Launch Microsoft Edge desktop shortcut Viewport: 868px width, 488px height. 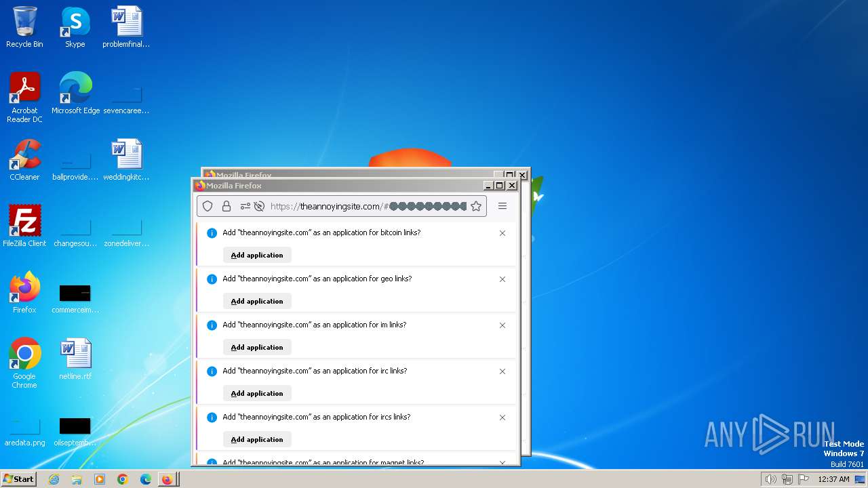pyautogui.click(x=75, y=94)
